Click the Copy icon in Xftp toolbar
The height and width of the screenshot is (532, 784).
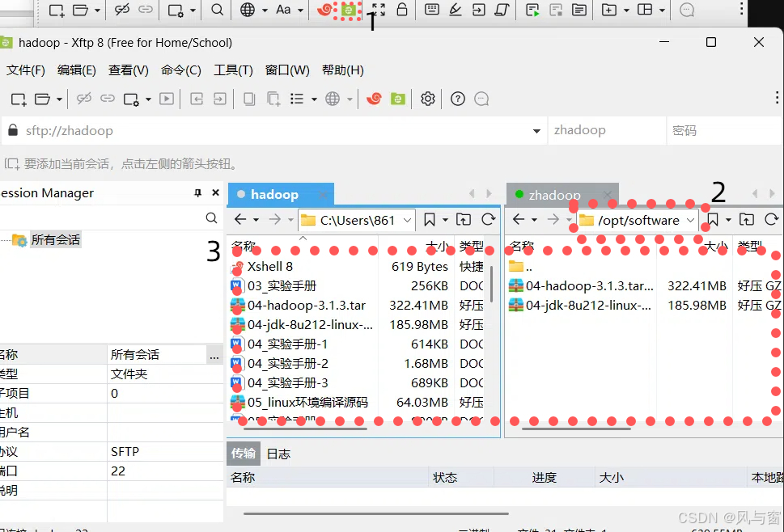pos(249,99)
